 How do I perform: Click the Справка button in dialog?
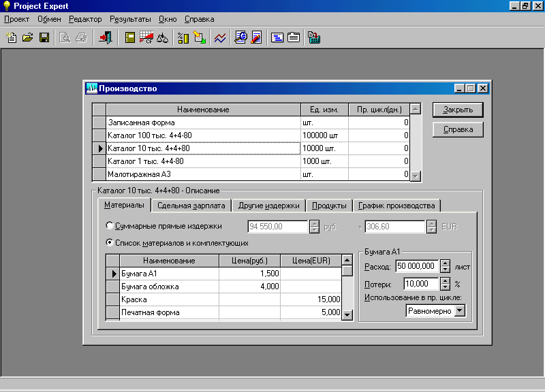click(x=458, y=129)
